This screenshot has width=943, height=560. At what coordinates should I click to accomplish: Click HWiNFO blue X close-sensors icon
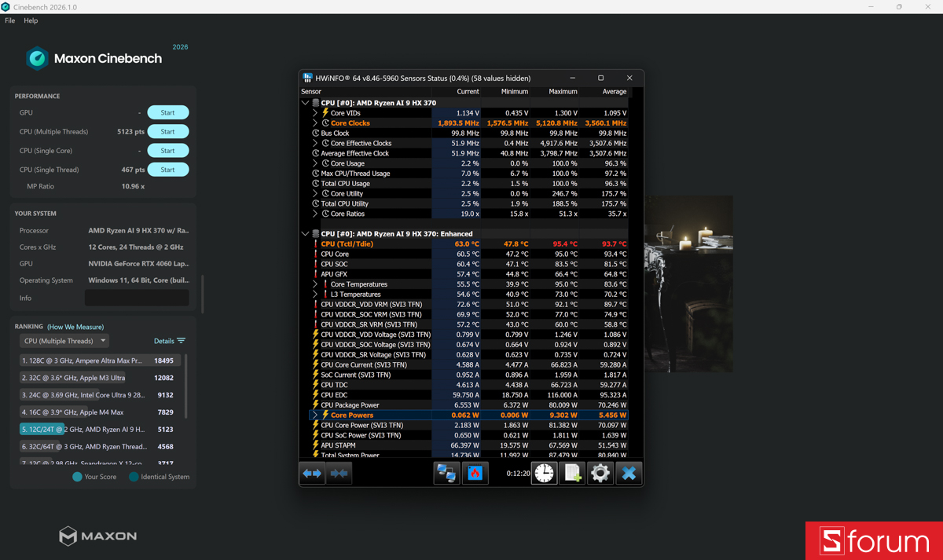point(629,473)
